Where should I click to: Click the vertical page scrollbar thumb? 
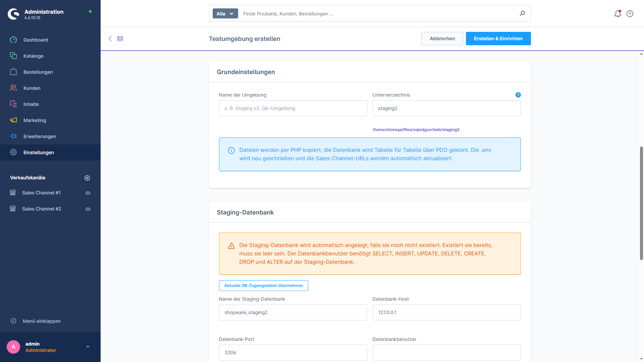click(641, 203)
